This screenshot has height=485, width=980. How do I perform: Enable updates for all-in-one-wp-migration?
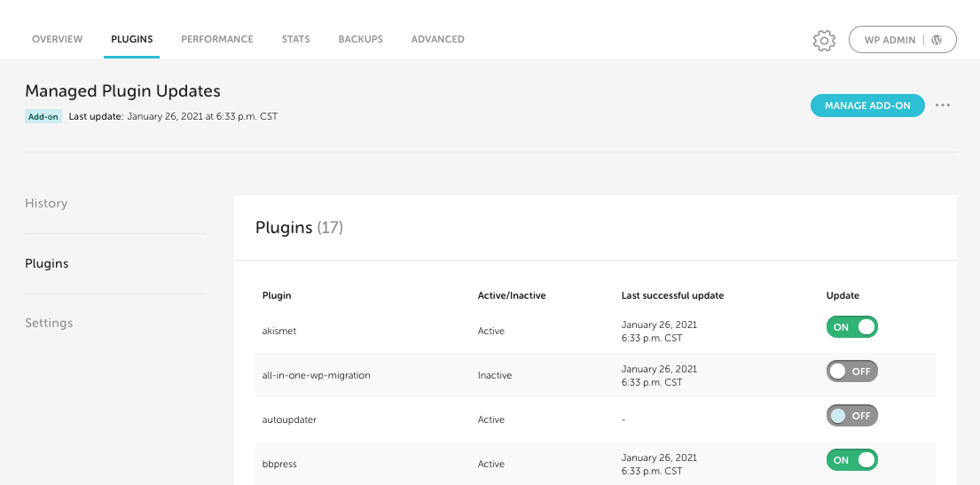tap(851, 372)
